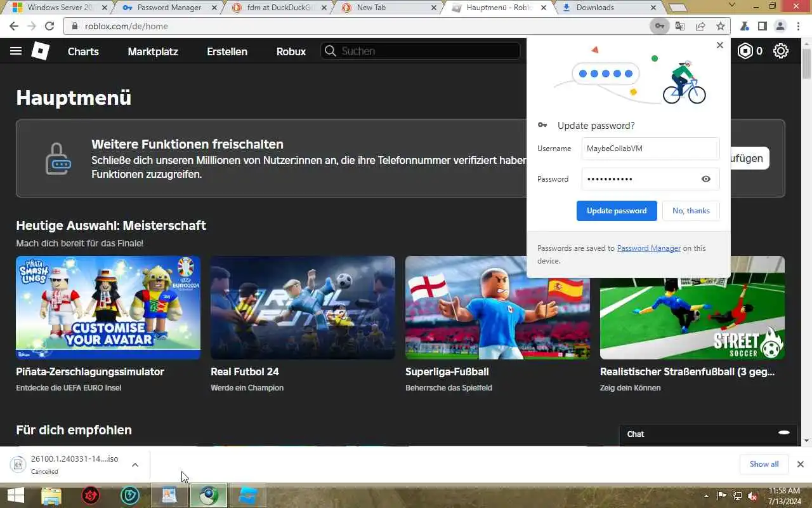
Task: Open the document app on taskbar
Action: tap(169, 495)
